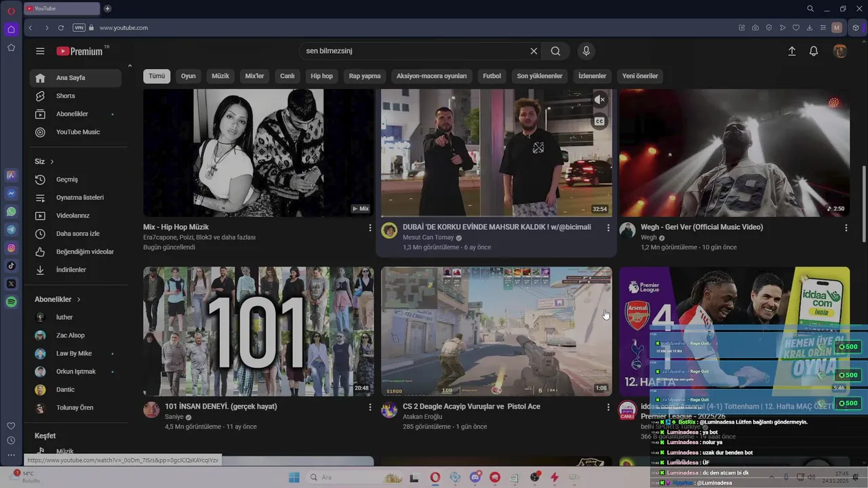The image size is (868, 488).
Task: Select the 'Müzik' filter chip
Action: (220, 76)
